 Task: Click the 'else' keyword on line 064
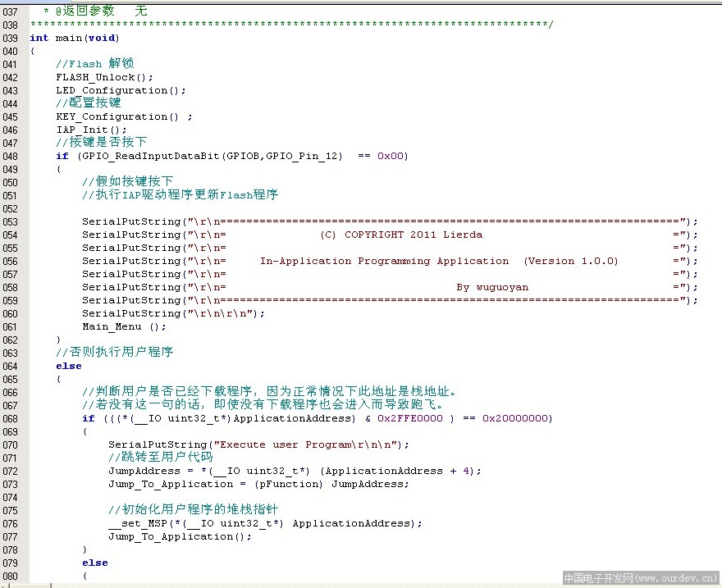tap(69, 366)
